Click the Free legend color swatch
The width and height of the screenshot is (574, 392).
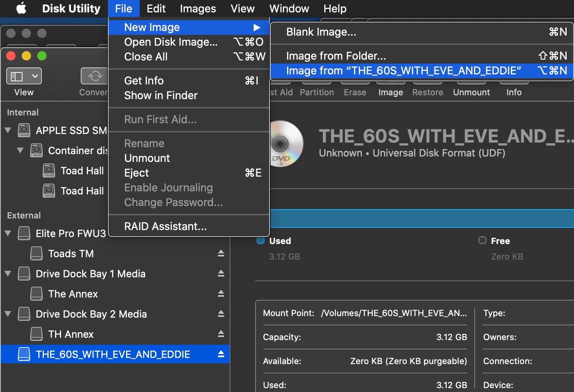tap(482, 240)
